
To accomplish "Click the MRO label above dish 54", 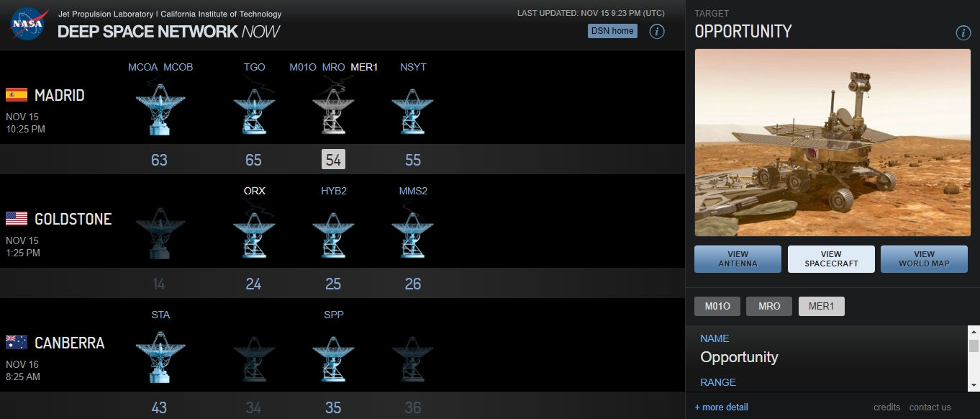I will pos(333,67).
